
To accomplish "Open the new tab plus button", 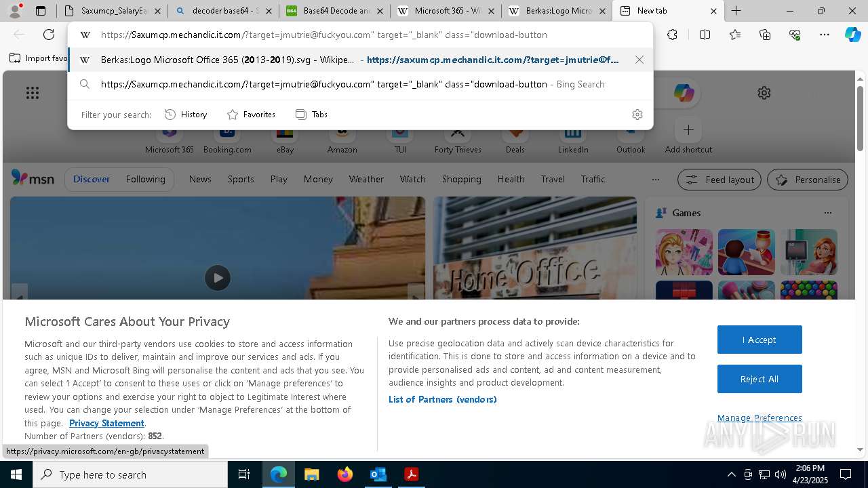I will point(736,11).
